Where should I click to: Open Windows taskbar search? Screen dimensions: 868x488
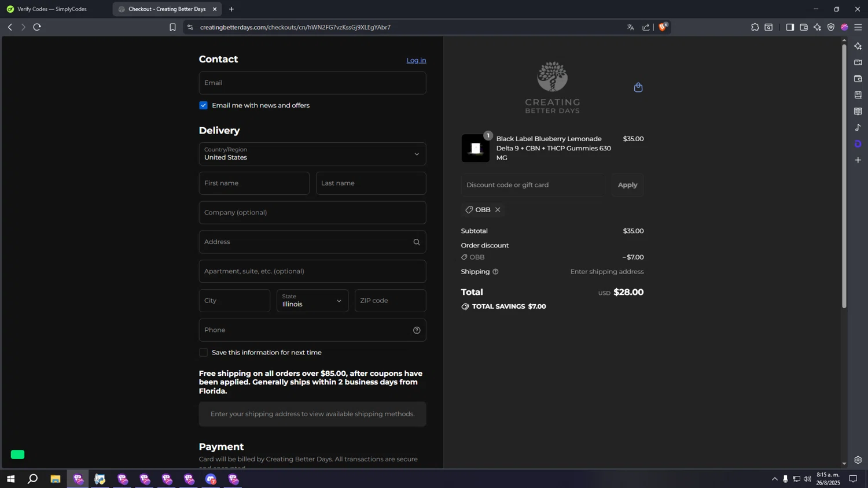[33, 479]
